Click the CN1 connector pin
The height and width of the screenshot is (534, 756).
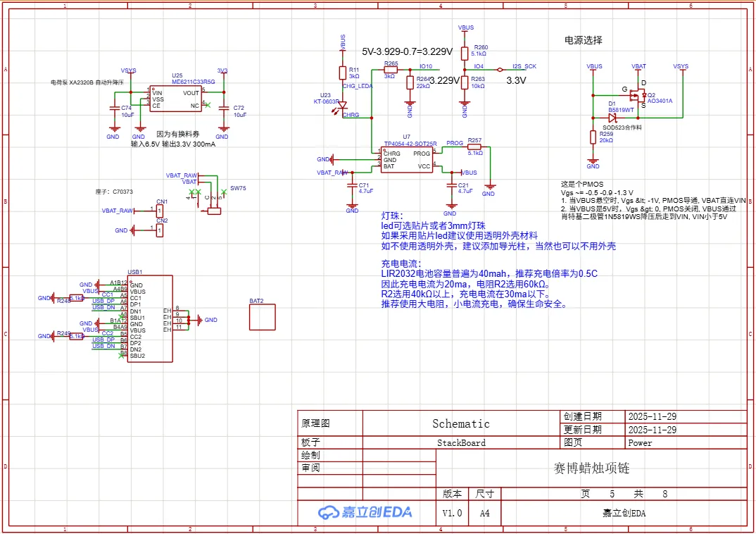pos(160,211)
